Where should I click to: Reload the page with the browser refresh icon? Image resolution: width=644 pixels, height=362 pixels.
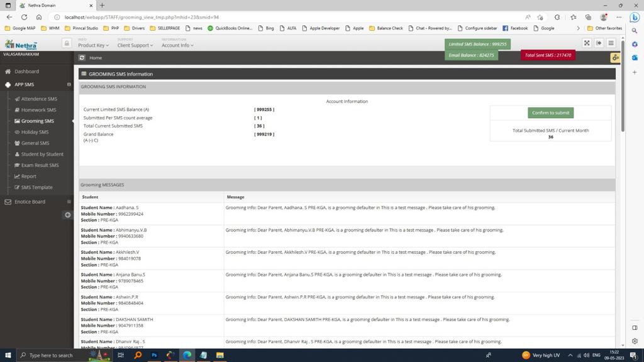point(25,17)
